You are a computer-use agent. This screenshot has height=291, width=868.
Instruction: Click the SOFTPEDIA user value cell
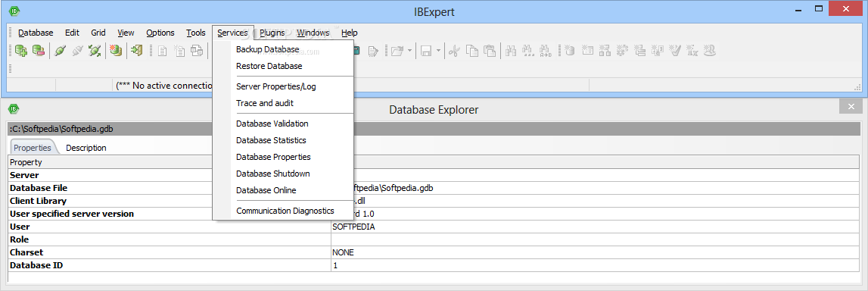[x=595, y=227]
